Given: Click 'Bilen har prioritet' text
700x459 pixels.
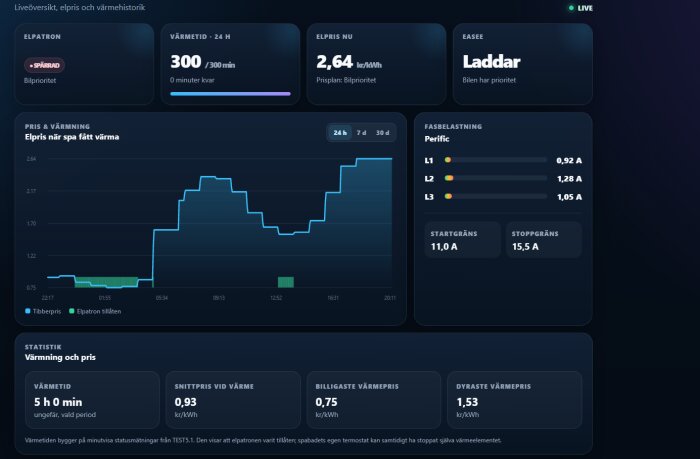Looking at the screenshot, I should 489,80.
